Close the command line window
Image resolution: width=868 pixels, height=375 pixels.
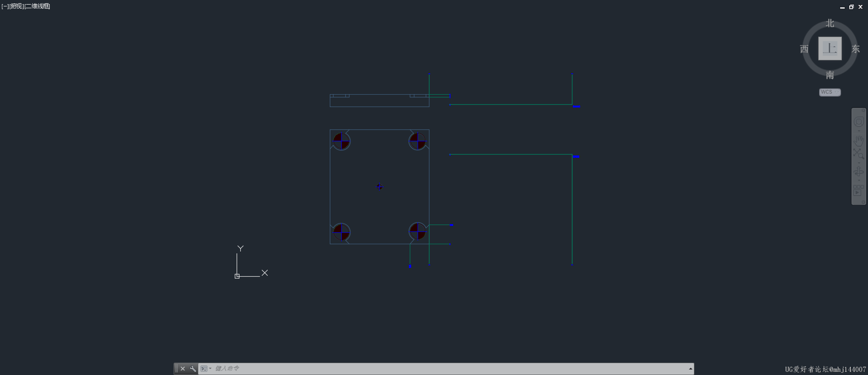tap(183, 369)
